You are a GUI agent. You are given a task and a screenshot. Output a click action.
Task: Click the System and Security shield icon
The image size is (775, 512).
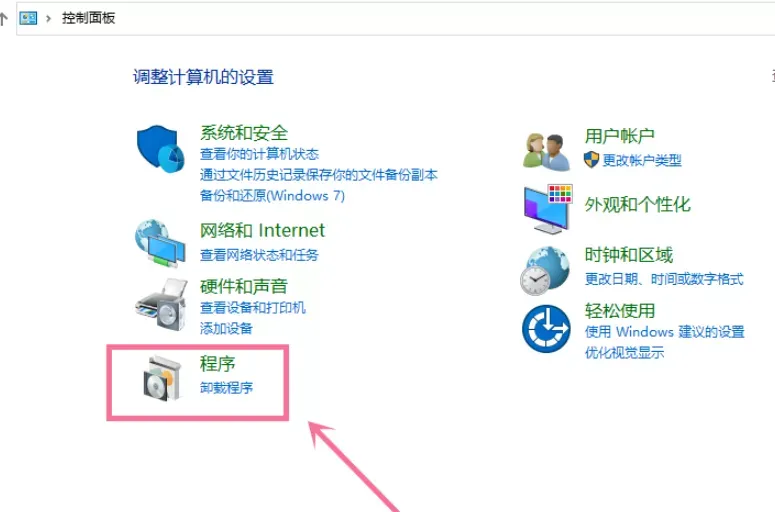[161, 149]
